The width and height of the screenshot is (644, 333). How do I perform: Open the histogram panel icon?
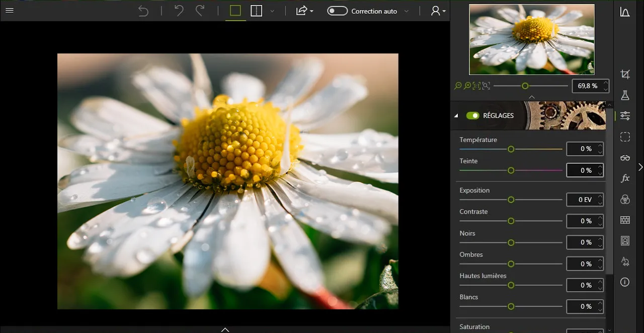[x=625, y=13]
